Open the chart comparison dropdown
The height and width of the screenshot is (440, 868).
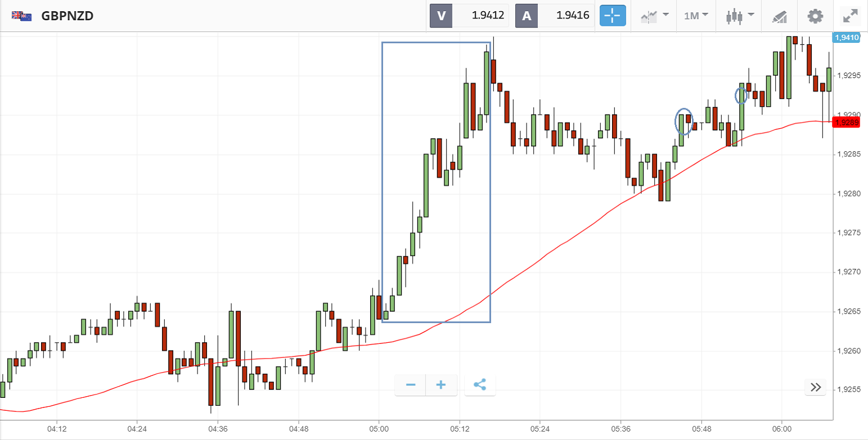tap(655, 16)
